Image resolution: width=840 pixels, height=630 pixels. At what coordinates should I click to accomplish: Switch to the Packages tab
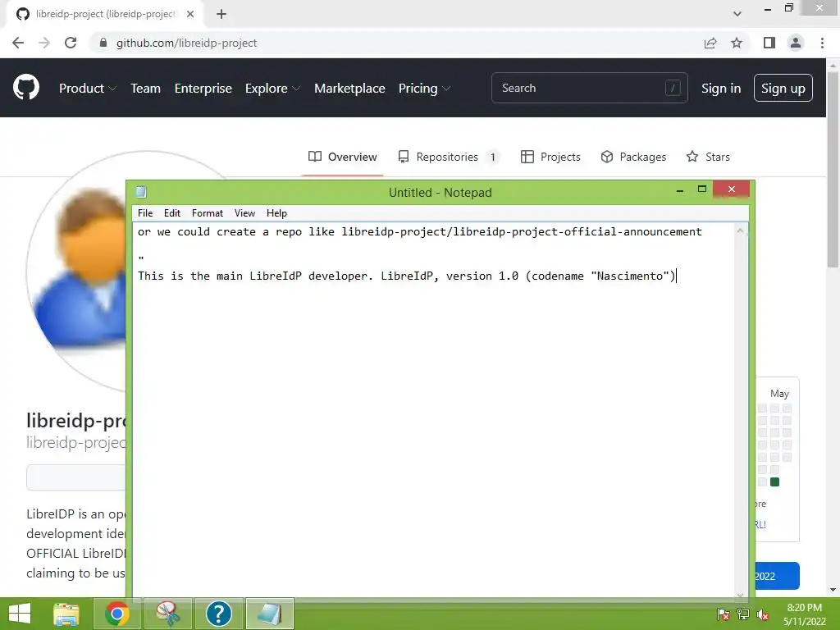[633, 157]
